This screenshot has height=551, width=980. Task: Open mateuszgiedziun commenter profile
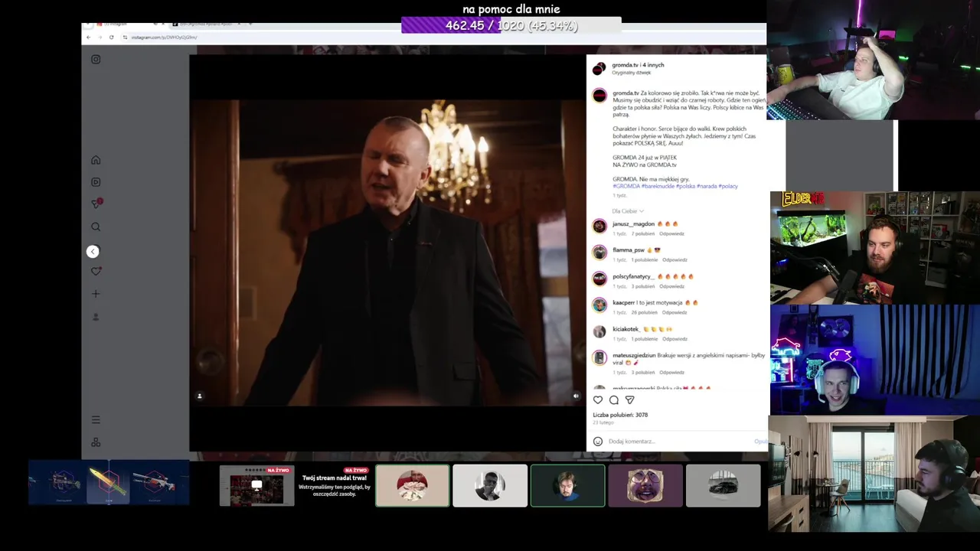(x=634, y=355)
